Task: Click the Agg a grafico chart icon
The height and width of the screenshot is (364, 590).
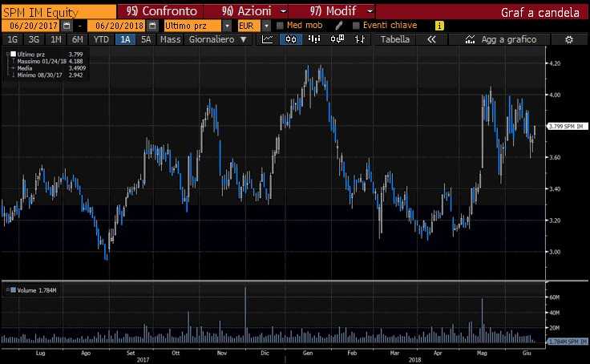Action: [x=470, y=39]
